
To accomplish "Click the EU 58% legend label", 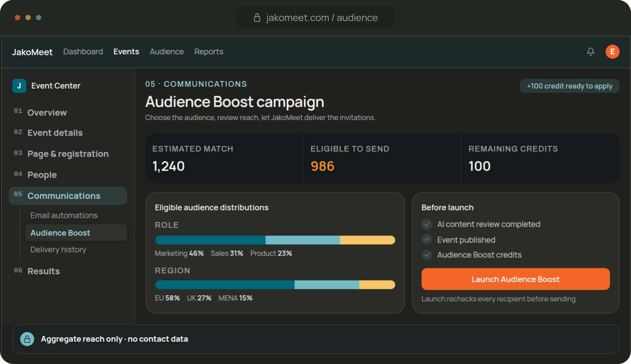I will click(x=167, y=298).
